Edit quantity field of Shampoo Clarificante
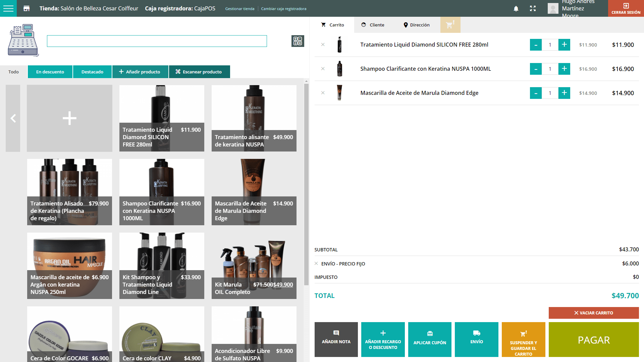 tap(550, 69)
